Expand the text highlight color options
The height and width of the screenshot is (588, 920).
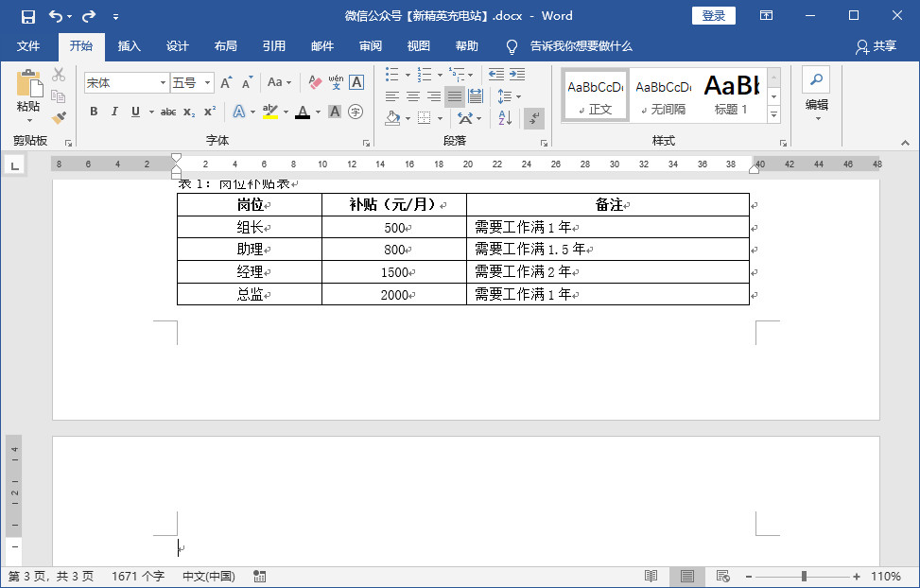click(285, 111)
